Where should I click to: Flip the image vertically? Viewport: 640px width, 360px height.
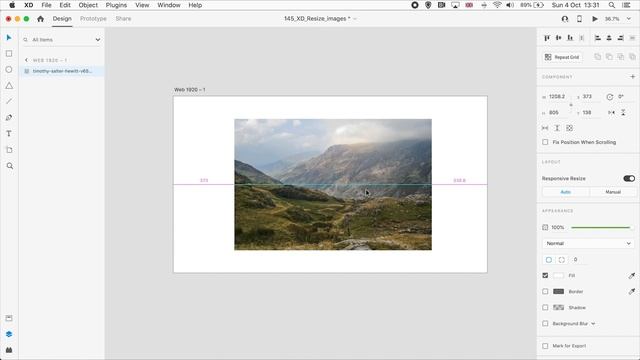[x=623, y=113]
